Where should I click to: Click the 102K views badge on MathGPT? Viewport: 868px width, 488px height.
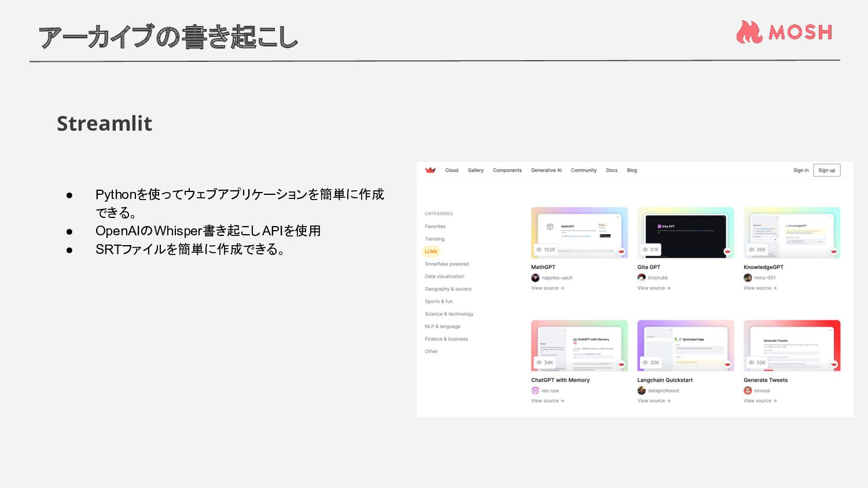pos(546,250)
